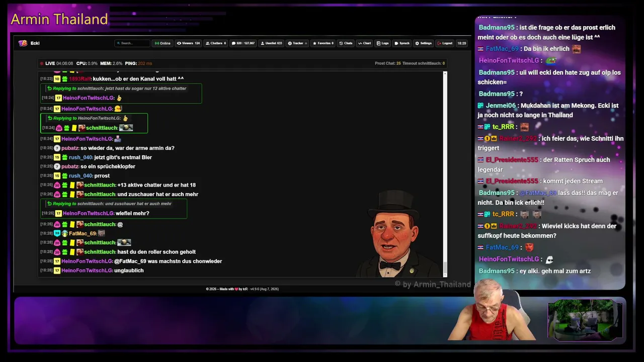Open the Userlist 633 panel

(271, 43)
